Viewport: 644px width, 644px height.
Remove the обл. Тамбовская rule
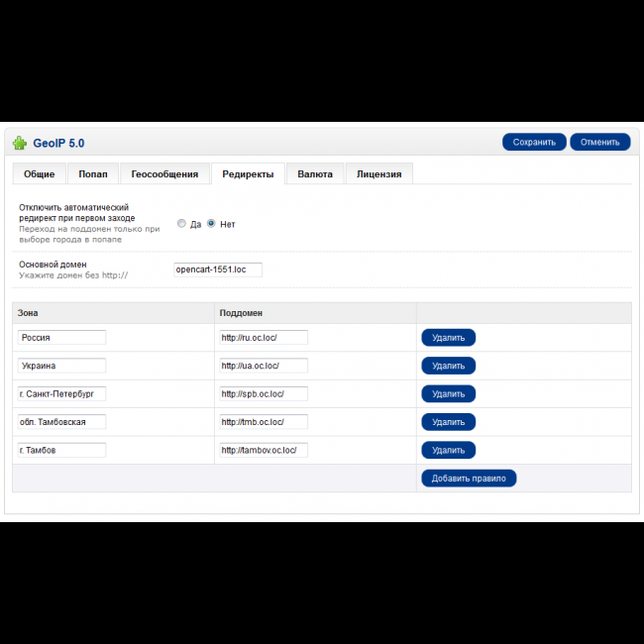448,422
